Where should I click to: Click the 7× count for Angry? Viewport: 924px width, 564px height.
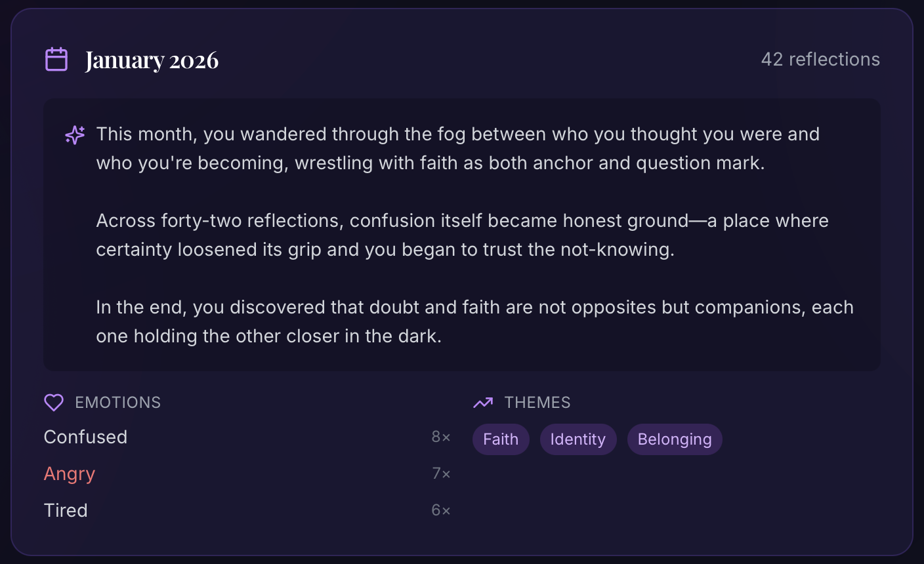(x=441, y=474)
